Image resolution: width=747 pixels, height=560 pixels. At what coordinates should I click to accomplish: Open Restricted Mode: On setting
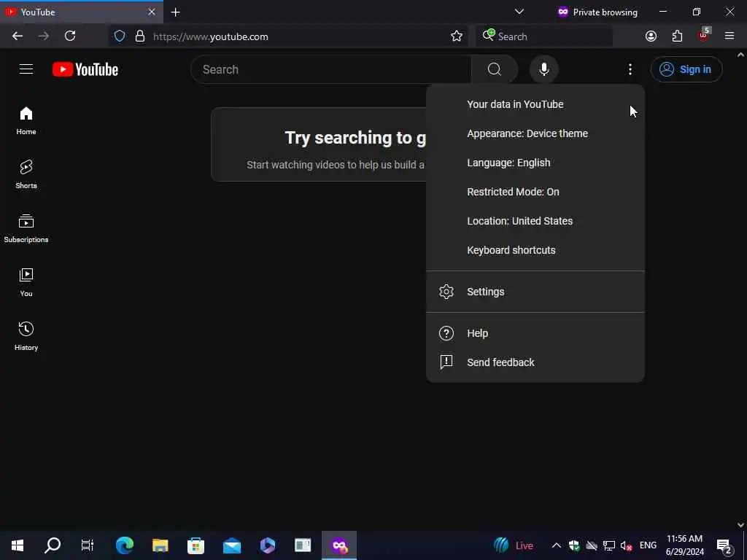[x=535, y=192]
